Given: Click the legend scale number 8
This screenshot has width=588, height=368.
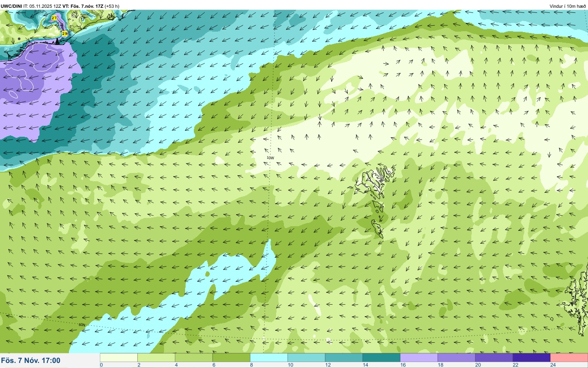Looking at the screenshot, I should tap(251, 365).
